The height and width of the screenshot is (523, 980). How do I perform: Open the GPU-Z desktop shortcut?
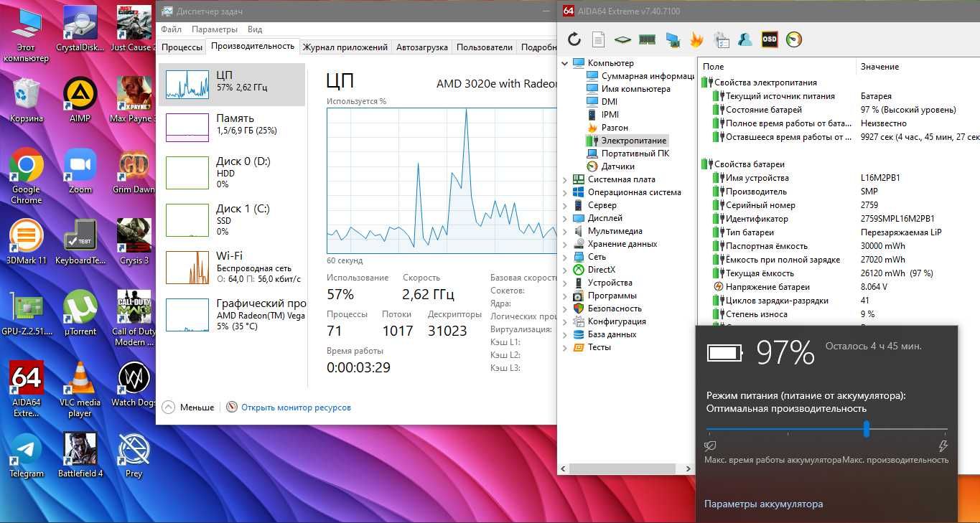[27, 313]
